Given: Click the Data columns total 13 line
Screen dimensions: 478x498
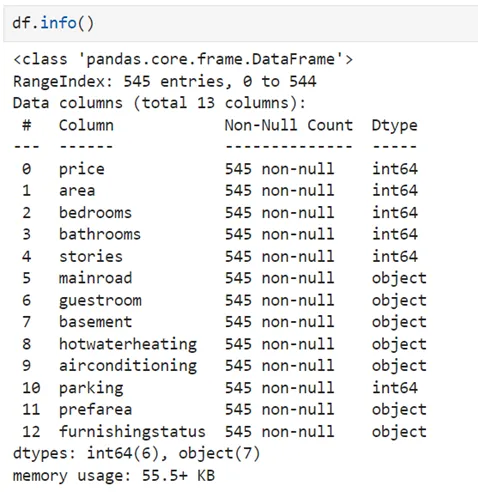Looking at the screenshot, I should point(159,103).
